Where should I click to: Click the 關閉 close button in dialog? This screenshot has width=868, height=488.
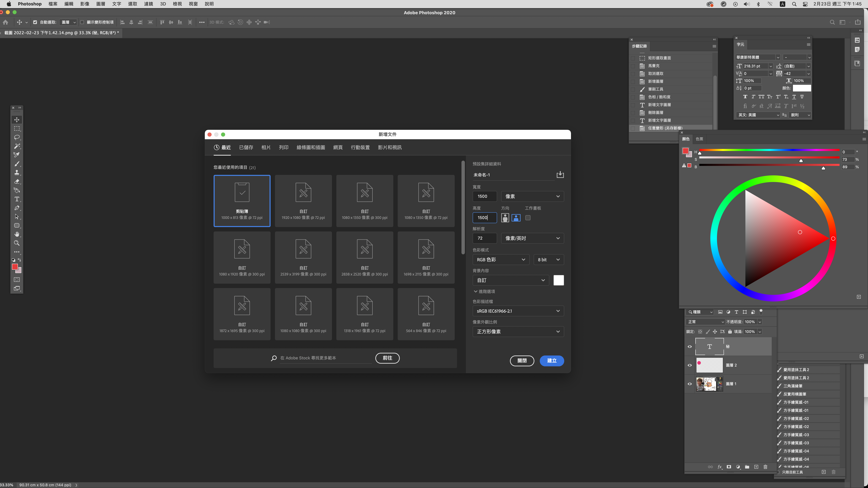(522, 360)
